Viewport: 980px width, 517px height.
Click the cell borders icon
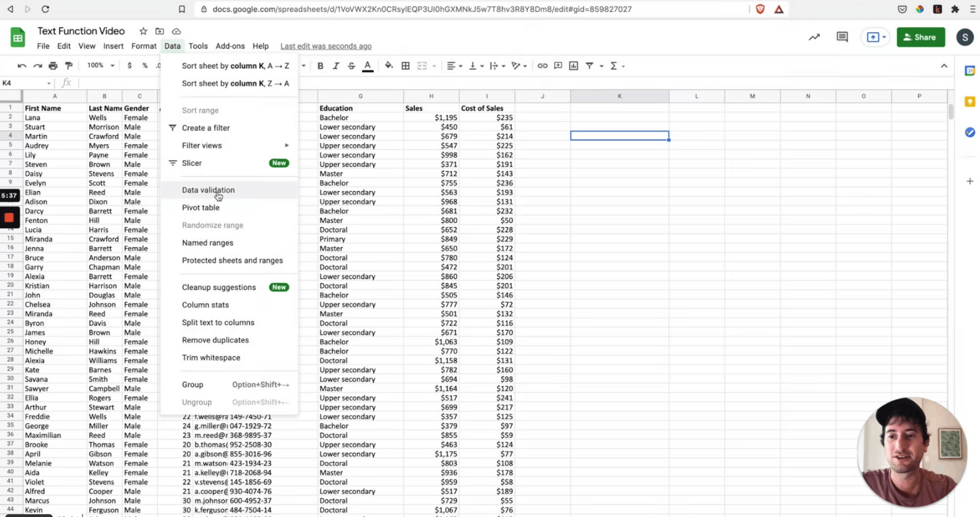[x=405, y=66]
